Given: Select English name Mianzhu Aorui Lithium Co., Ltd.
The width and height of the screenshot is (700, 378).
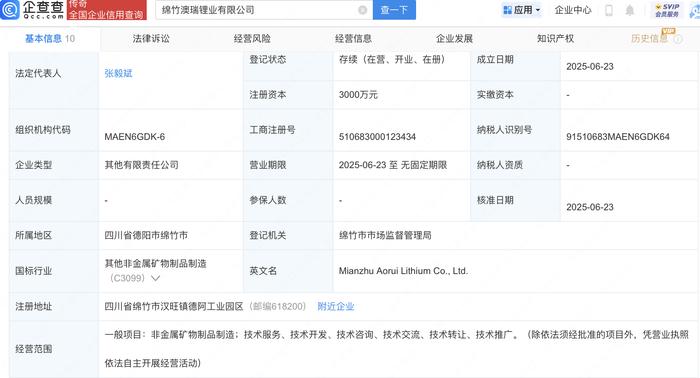Looking at the screenshot, I should pyautogui.click(x=403, y=271).
